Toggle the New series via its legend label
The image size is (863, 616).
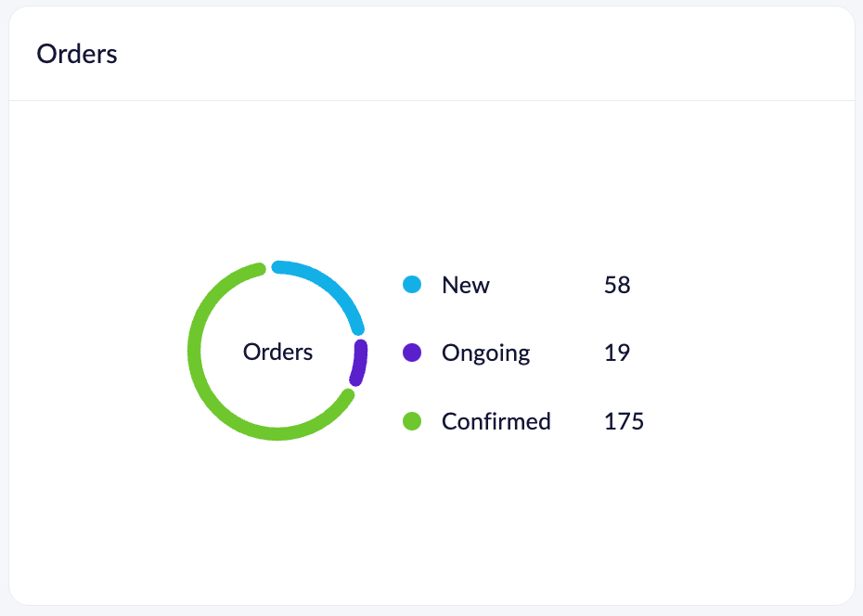click(x=466, y=285)
